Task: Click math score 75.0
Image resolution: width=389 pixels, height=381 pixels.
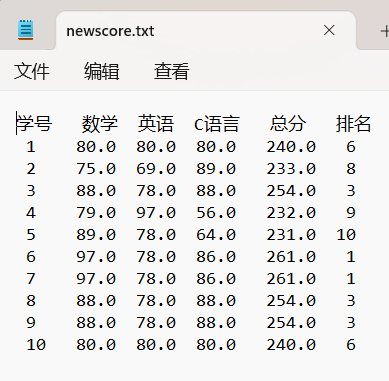Action: (96, 169)
